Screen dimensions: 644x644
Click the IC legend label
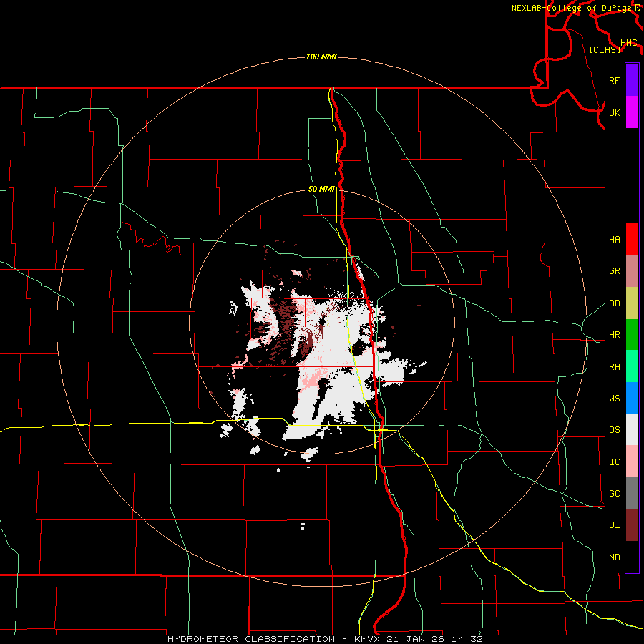tap(615, 462)
